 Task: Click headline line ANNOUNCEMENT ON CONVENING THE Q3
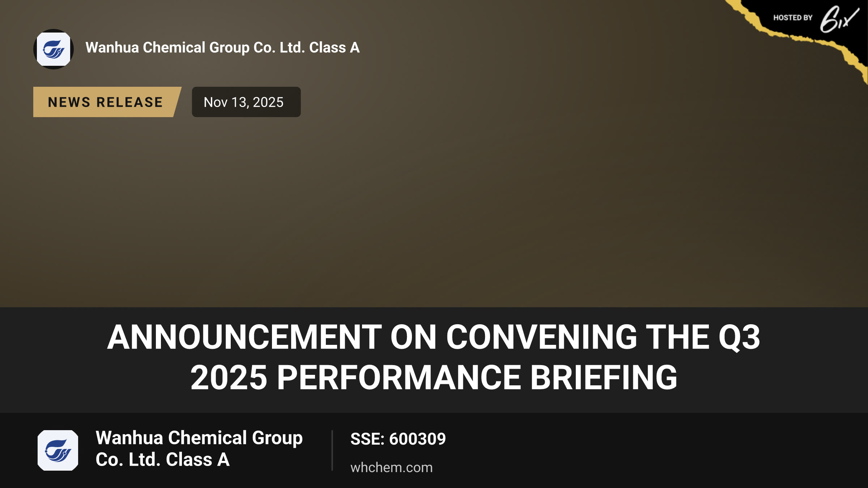pyautogui.click(x=434, y=337)
